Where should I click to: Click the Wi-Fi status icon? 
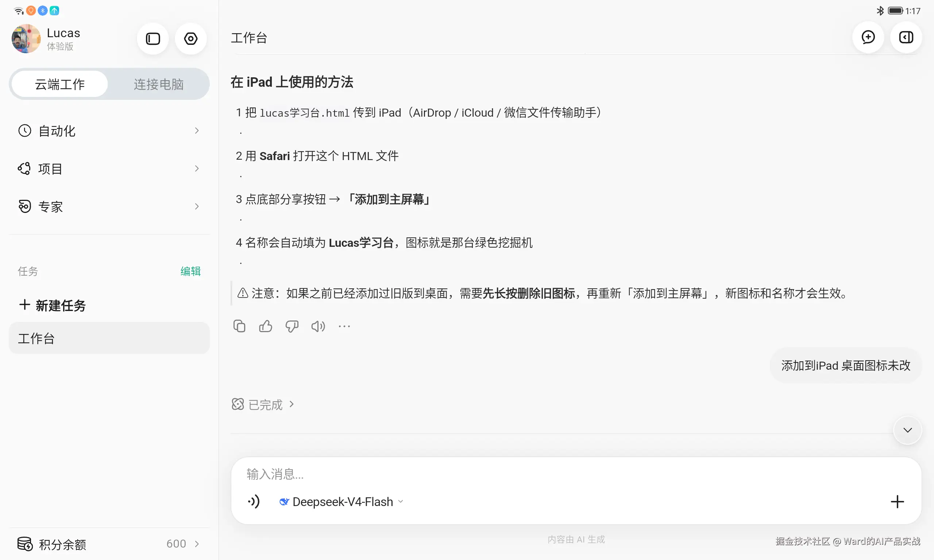(x=19, y=11)
